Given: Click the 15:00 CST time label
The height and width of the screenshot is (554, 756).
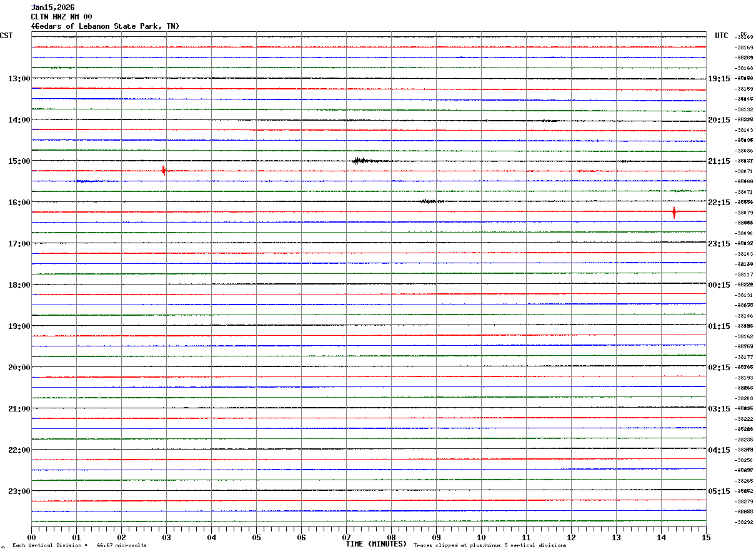Looking at the screenshot, I should (19, 161).
